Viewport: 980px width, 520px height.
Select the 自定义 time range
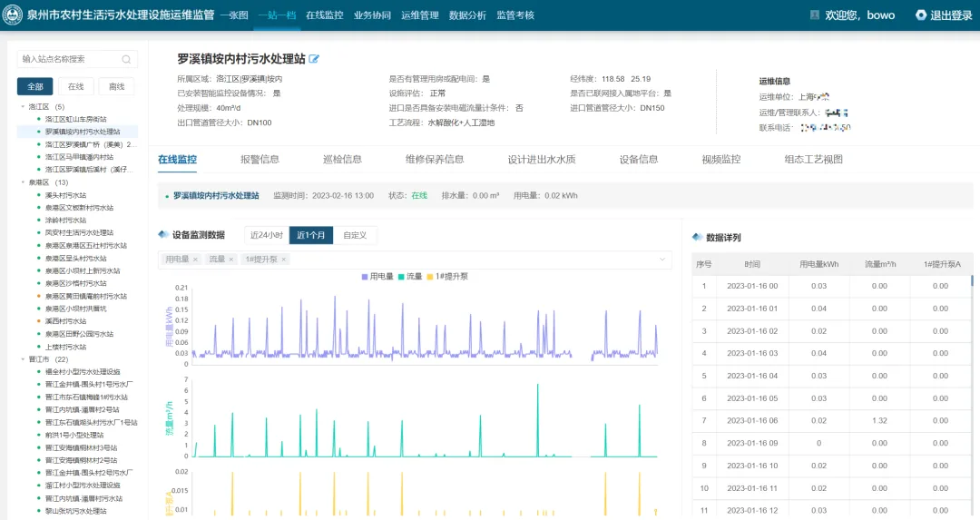tap(355, 235)
